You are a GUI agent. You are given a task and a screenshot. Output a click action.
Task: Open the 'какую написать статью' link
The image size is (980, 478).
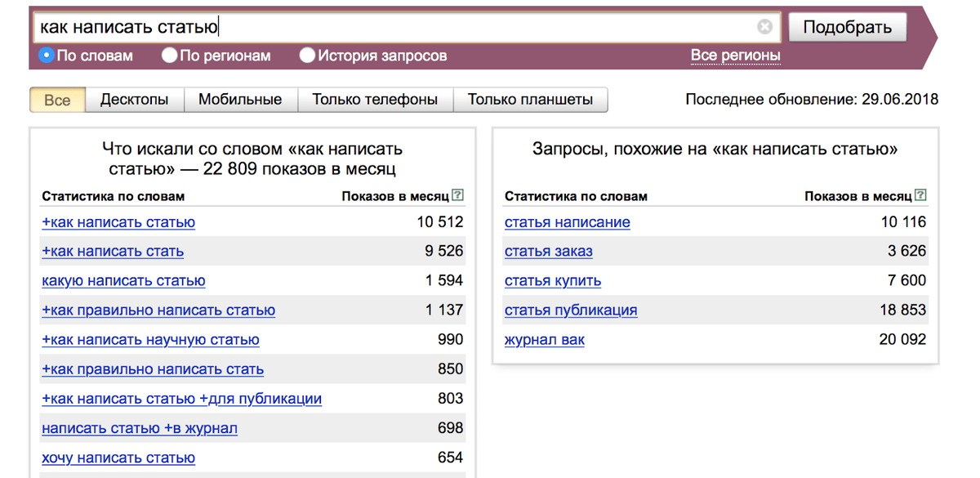[x=123, y=281]
